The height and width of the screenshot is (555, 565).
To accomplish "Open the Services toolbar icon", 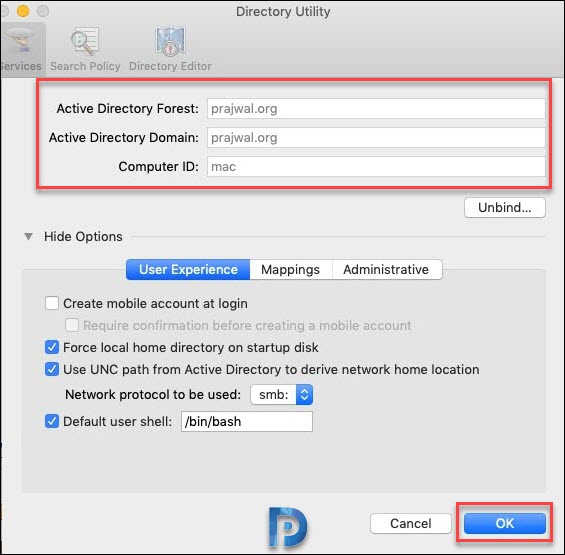I will [x=21, y=41].
